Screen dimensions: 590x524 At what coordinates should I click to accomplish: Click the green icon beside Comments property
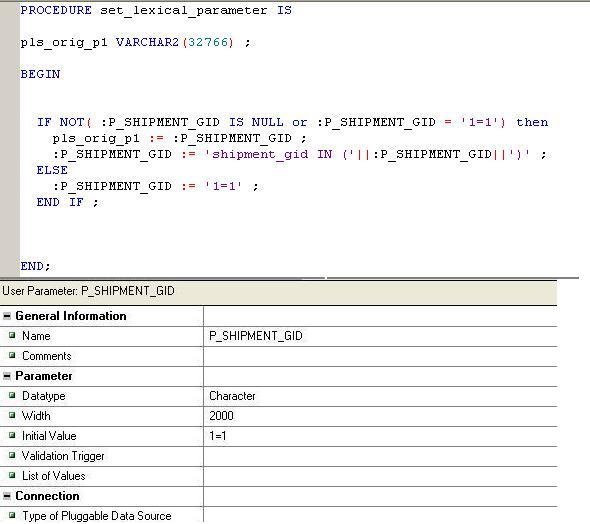coord(12,355)
